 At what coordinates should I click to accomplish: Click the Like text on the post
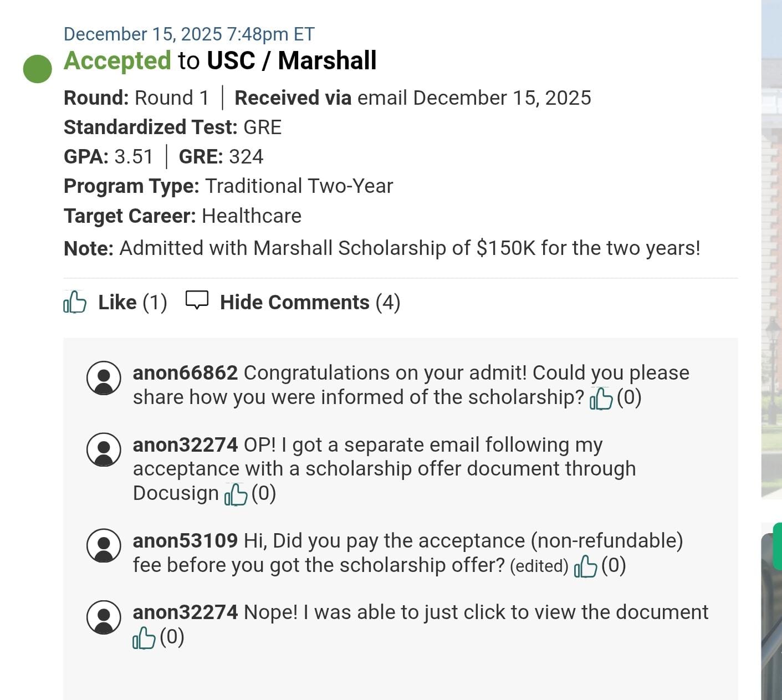click(117, 303)
